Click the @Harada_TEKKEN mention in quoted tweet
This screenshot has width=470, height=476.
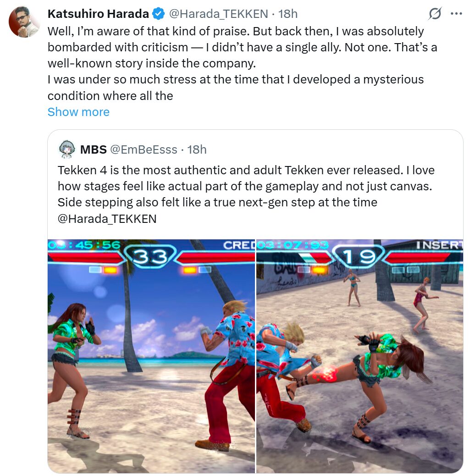click(107, 219)
